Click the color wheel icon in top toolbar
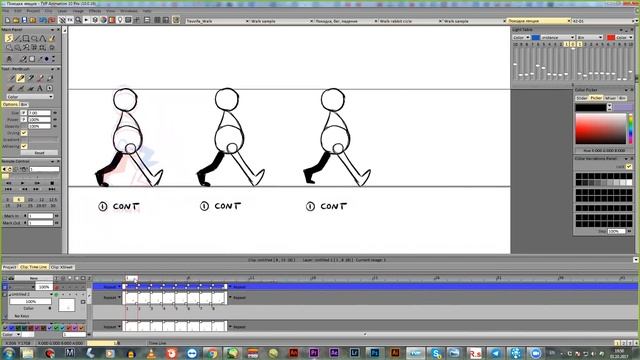The height and width of the screenshot is (360, 640). pyautogui.click(x=104, y=20)
